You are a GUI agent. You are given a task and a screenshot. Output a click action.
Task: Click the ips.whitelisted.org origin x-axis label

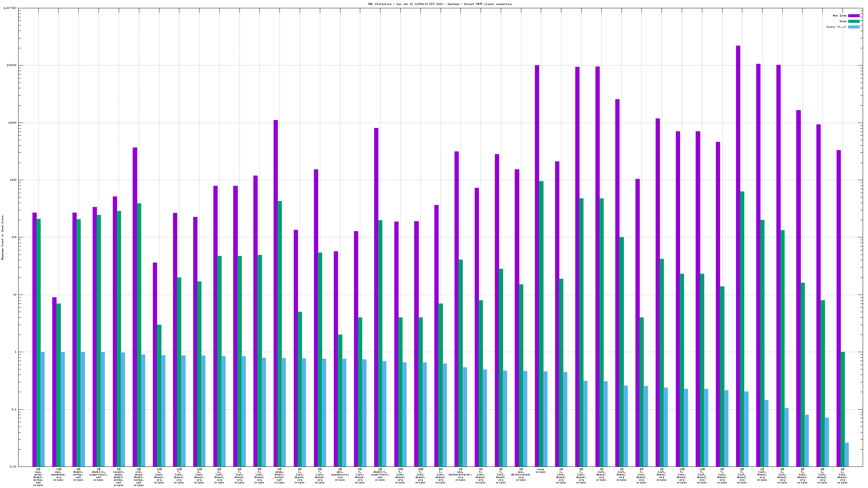click(521, 474)
